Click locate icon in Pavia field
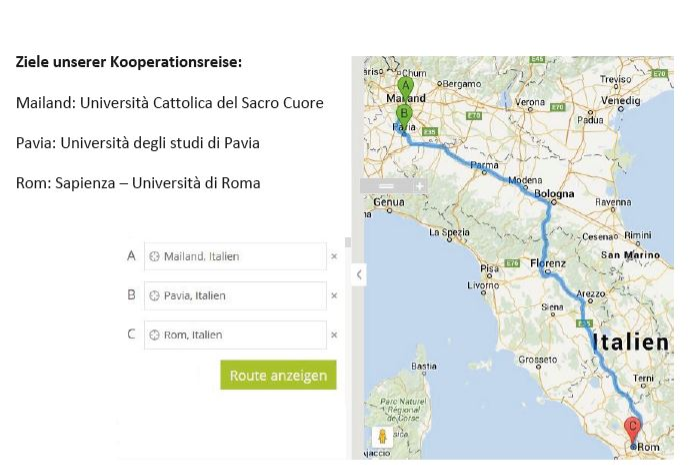This screenshot has width=689, height=468. (x=155, y=296)
